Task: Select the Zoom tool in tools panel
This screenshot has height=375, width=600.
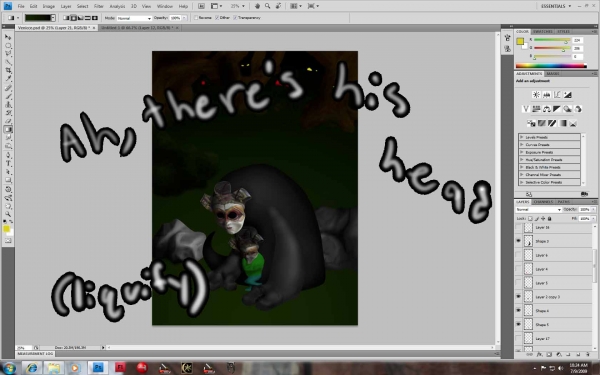Action: coord(8,214)
